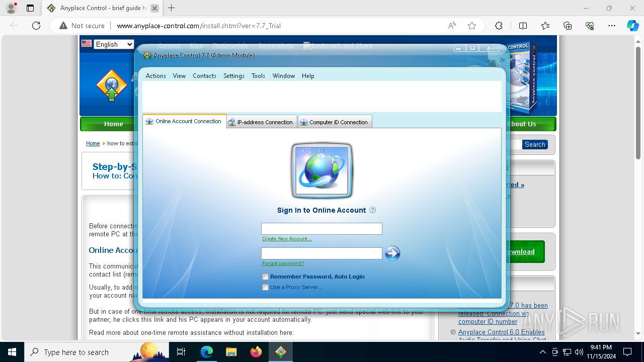Show hidden tray icons chevron
Screen dimensions: 644x362
pos(542,352)
